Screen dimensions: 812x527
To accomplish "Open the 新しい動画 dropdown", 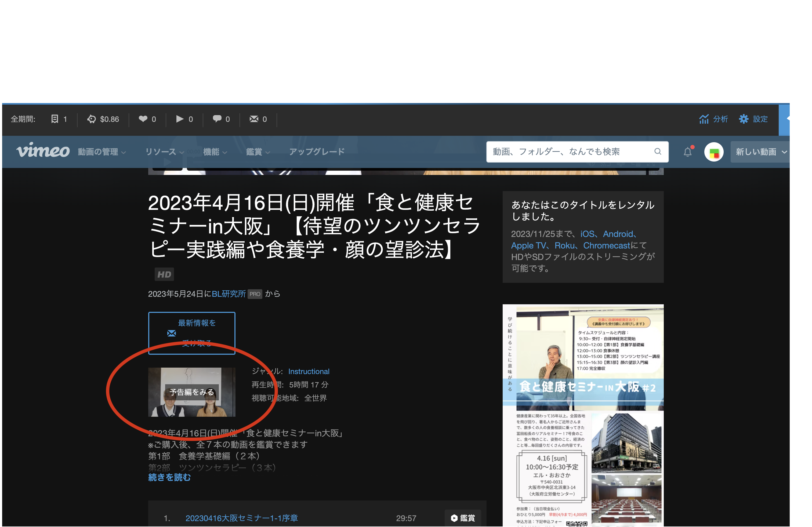I will (760, 152).
